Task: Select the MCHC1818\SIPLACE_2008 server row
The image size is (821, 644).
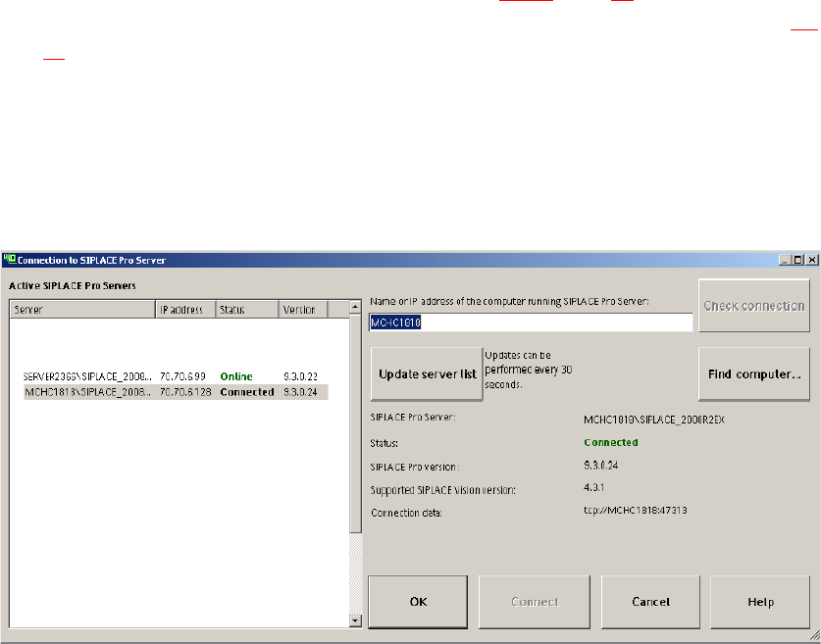Action: [176, 392]
